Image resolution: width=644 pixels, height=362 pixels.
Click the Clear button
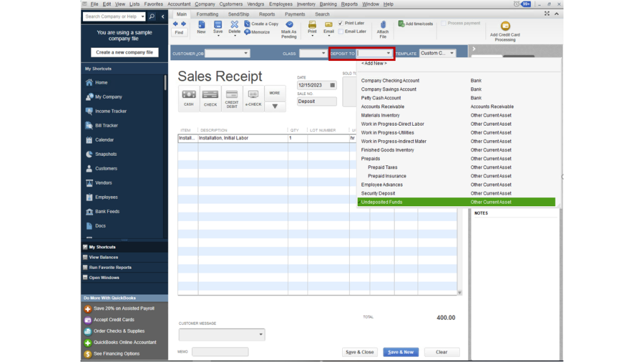pyautogui.click(x=441, y=352)
